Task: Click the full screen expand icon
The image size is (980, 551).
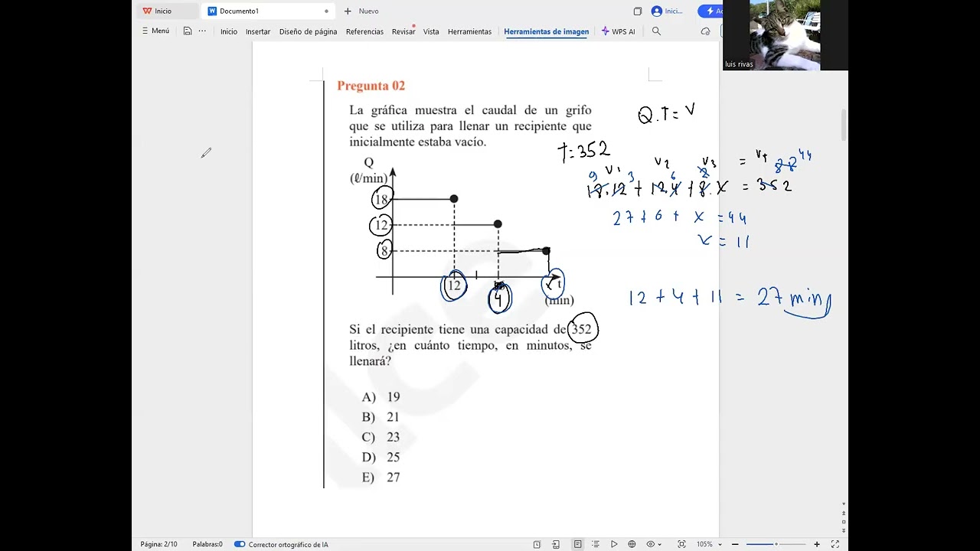Action: point(835,544)
